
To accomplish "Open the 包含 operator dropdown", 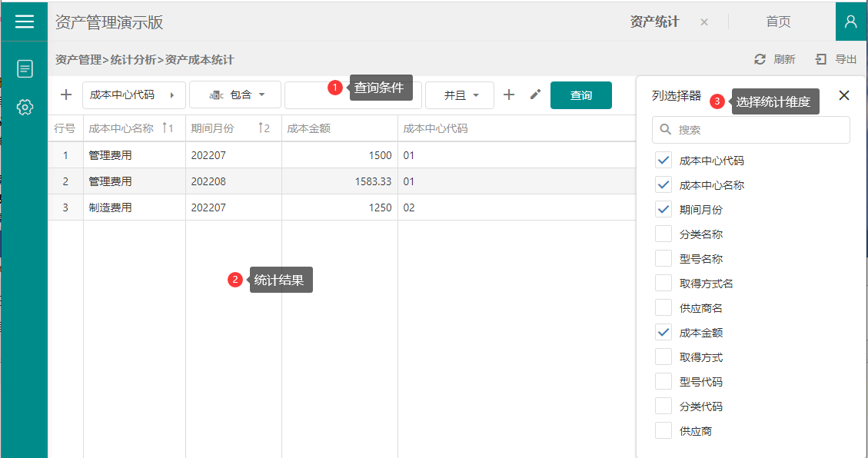I will pyautogui.click(x=235, y=95).
